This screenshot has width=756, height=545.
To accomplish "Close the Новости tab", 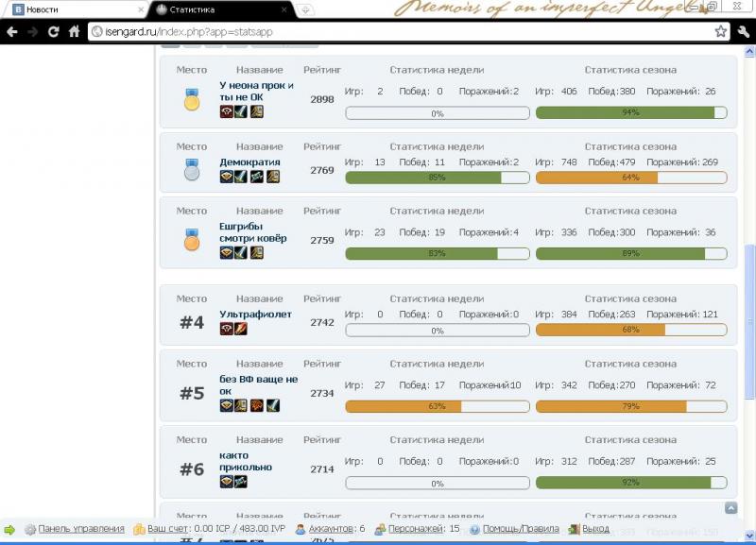I will pos(141,9).
